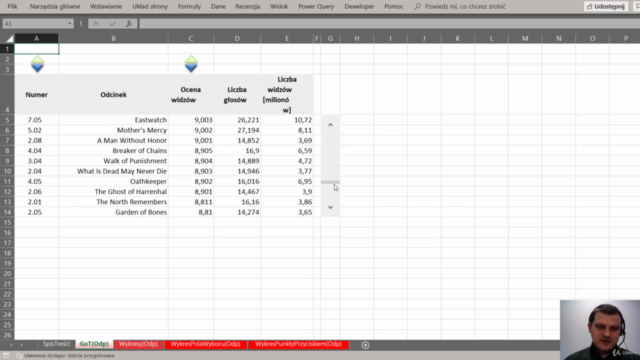640x360 pixels.
Task: Select column C header
Action: point(191,38)
